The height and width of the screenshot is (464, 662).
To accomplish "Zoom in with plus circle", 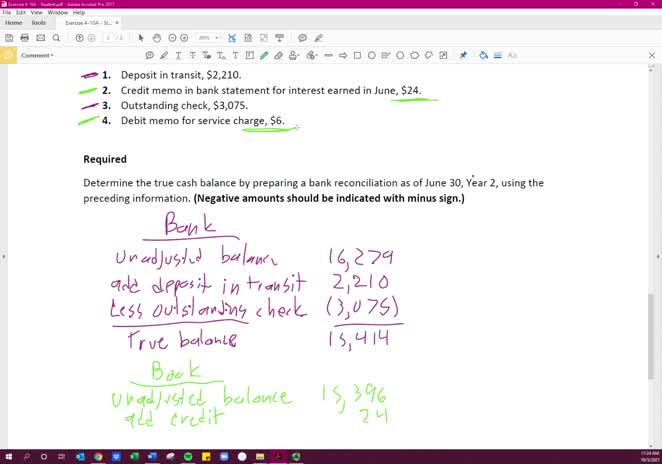I will 184,38.
